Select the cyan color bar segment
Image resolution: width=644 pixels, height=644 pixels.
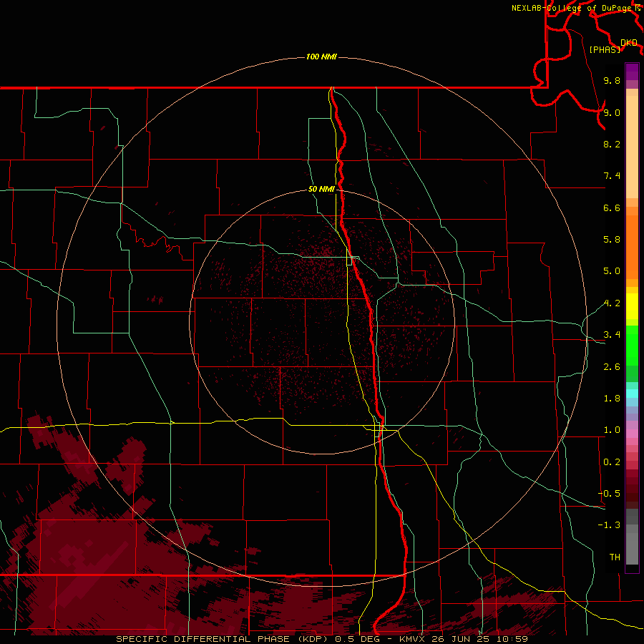632,394
